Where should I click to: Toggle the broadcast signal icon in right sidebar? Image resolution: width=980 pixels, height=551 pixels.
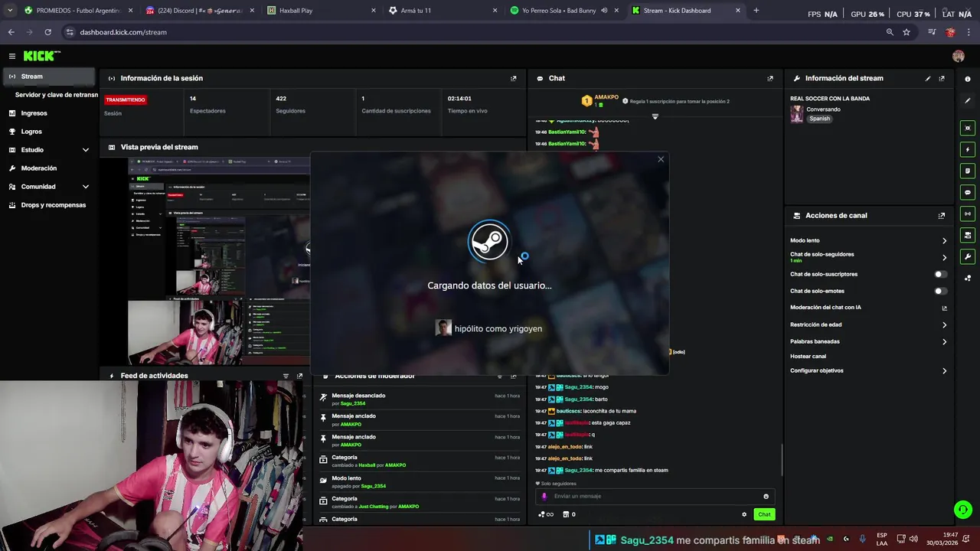coord(968,214)
